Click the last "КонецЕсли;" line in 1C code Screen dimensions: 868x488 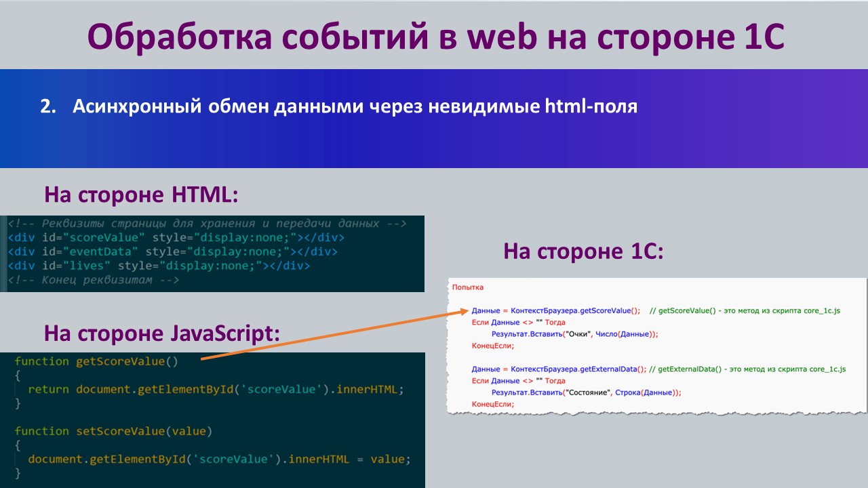[x=493, y=403]
